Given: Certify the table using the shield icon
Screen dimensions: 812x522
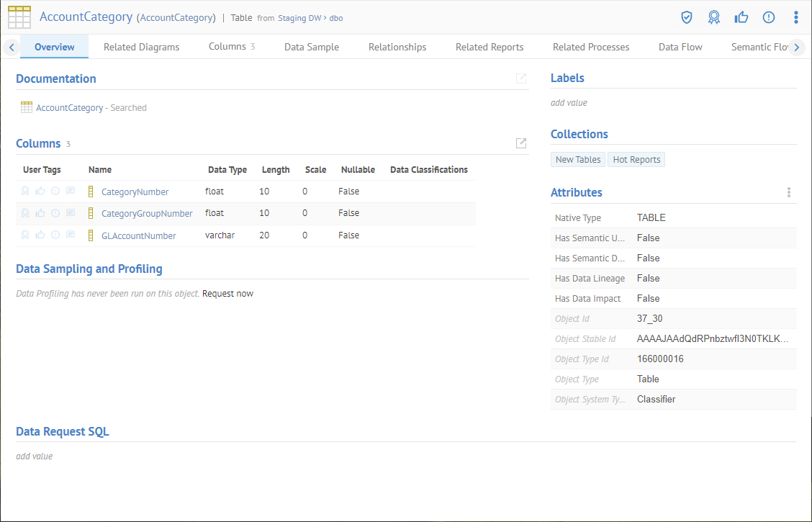Looking at the screenshot, I should (x=686, y=17).
